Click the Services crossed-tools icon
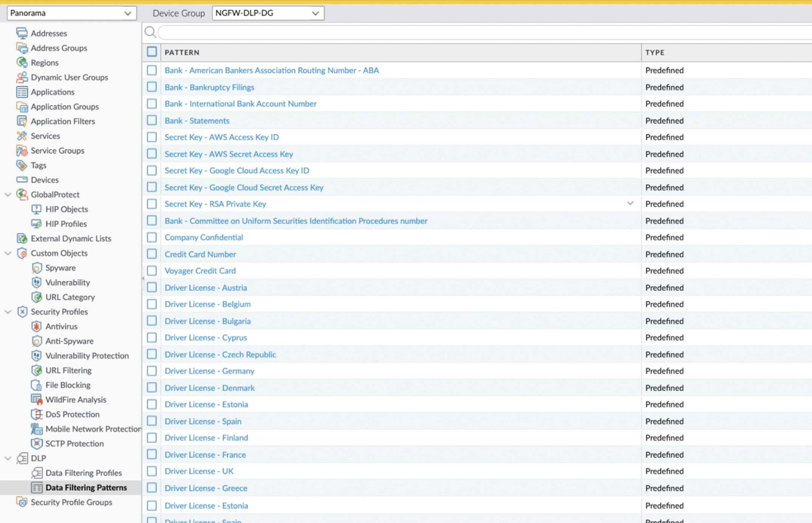812x523 pixels. tap(21, 136)
